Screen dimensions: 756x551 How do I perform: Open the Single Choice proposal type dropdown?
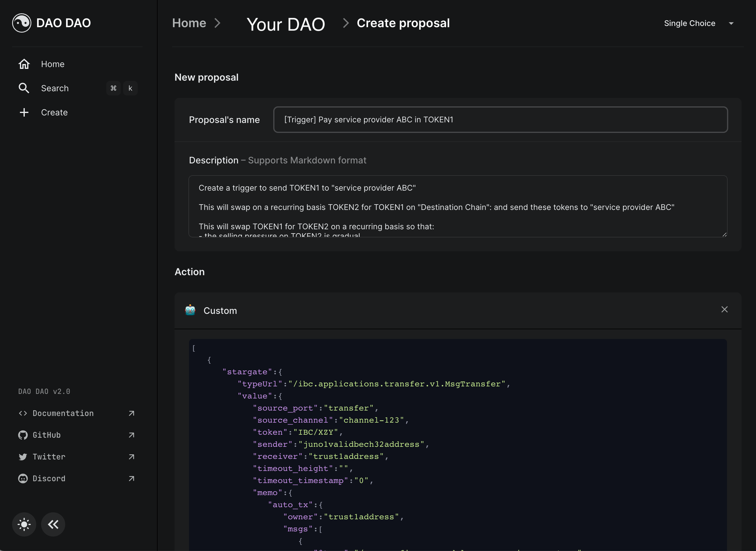click(x=699, y=23)
